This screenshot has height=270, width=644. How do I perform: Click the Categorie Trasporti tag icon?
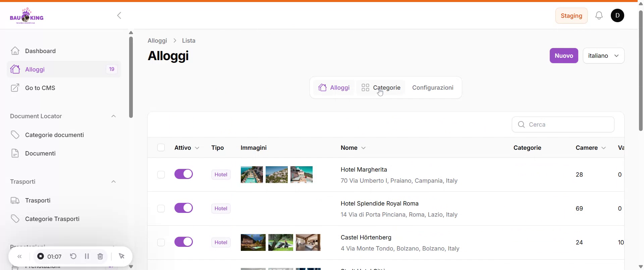(x=15, y=219)
